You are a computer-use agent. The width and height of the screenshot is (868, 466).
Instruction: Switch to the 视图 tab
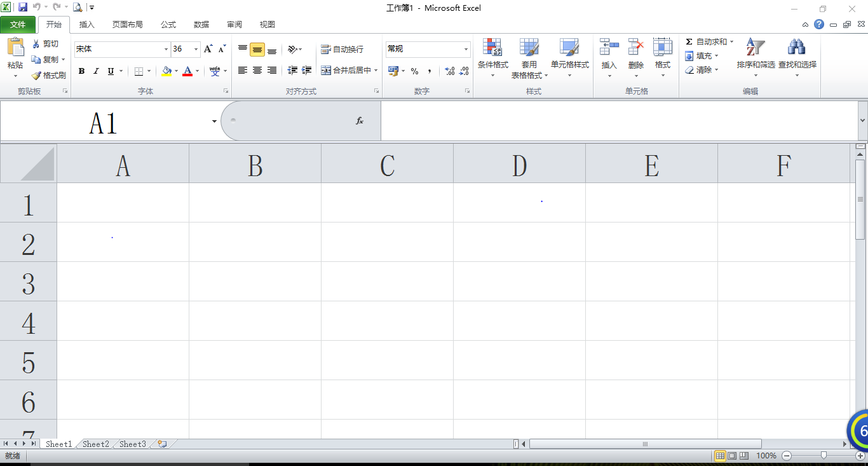pos(268,25)
